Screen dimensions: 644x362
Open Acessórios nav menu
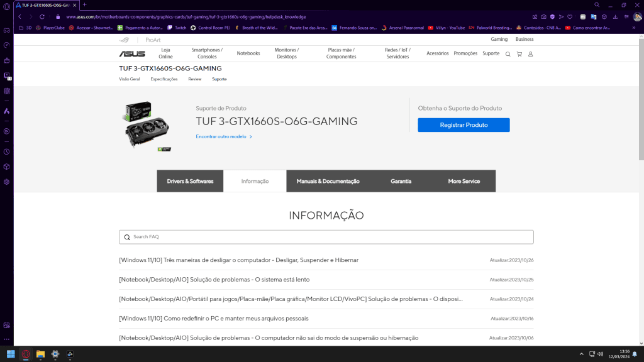[x=438, y=53]
